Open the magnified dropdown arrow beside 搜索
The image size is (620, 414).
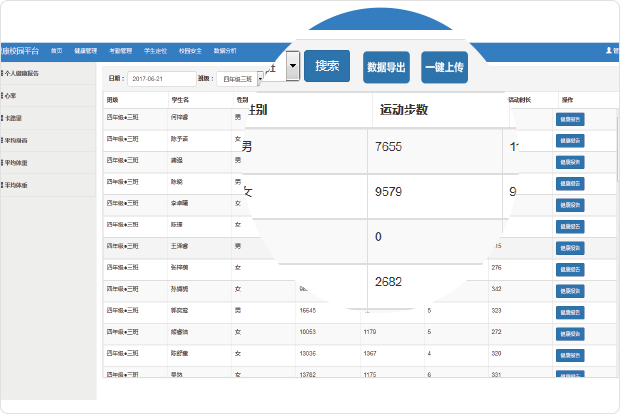tap(292, 67)
